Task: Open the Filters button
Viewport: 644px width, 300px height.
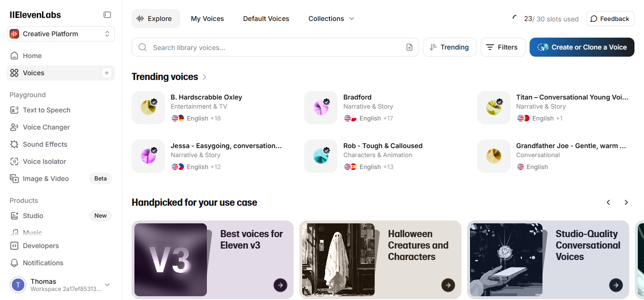Action: tap(502, 47)
